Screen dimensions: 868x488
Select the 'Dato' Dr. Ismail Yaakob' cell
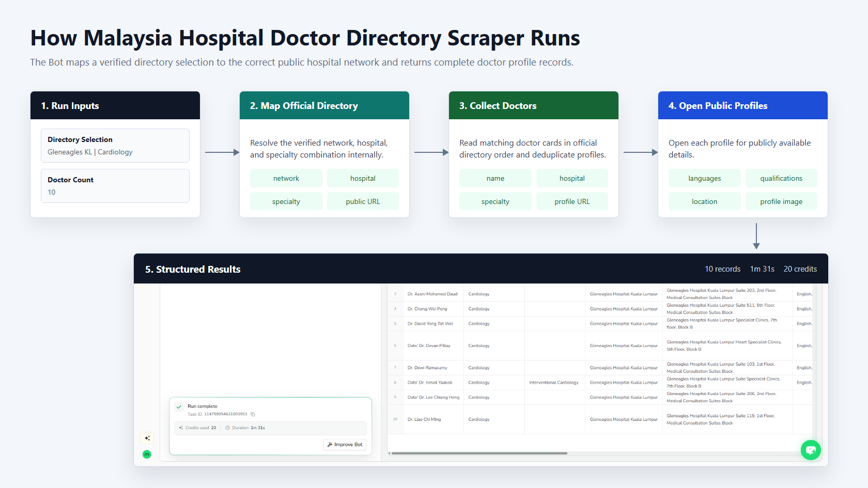click(432, 383)
